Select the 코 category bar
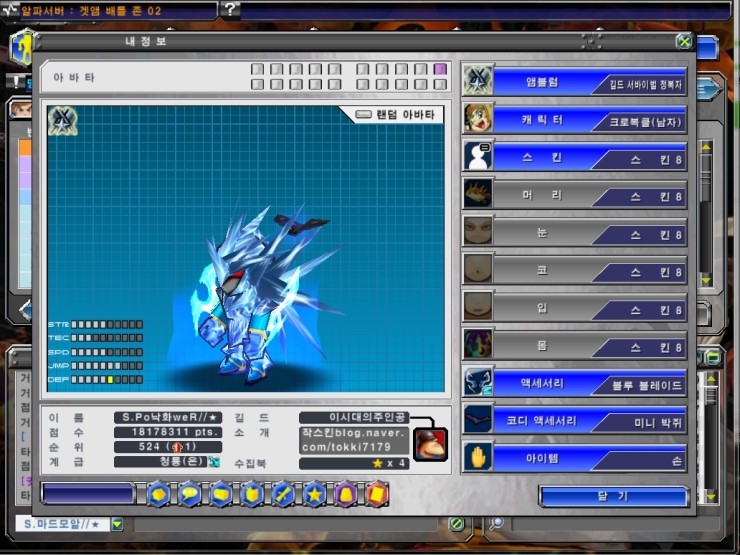Viewport: 740px width, 555px height. [590, 270]
